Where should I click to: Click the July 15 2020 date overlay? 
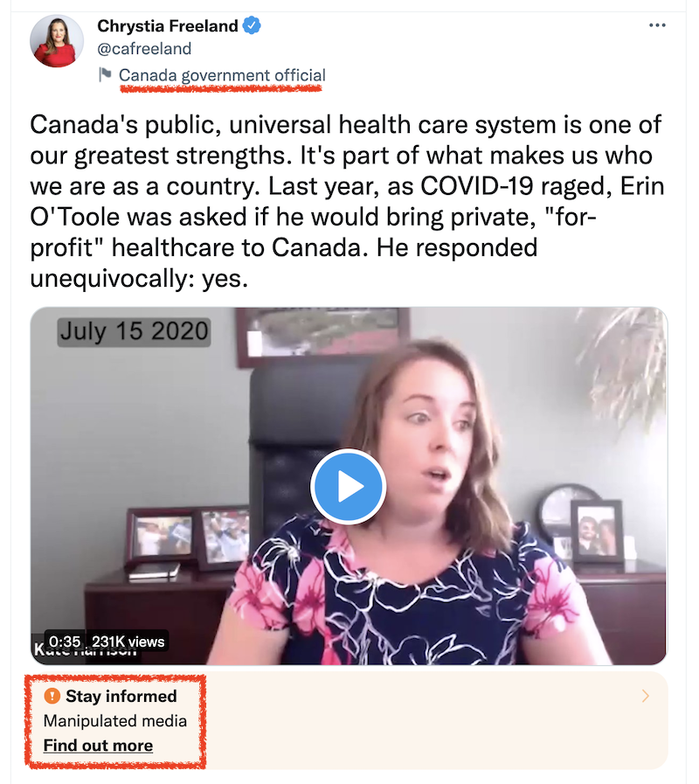coord(134,331)
